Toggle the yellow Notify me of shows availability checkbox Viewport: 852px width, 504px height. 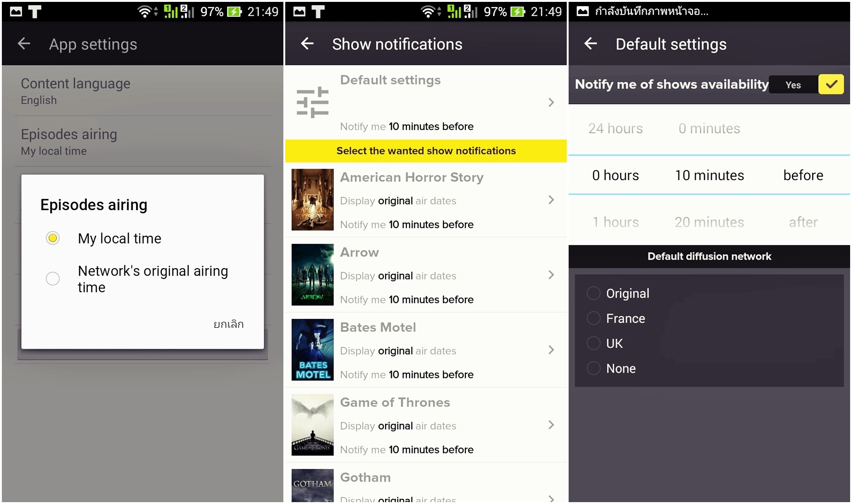point(831,84)
